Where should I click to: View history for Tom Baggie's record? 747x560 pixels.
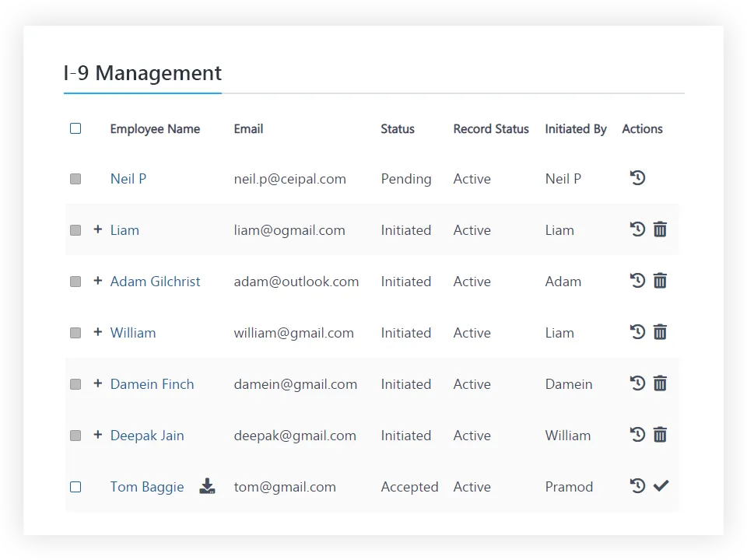pyautogui.click(x=637, y=486)
